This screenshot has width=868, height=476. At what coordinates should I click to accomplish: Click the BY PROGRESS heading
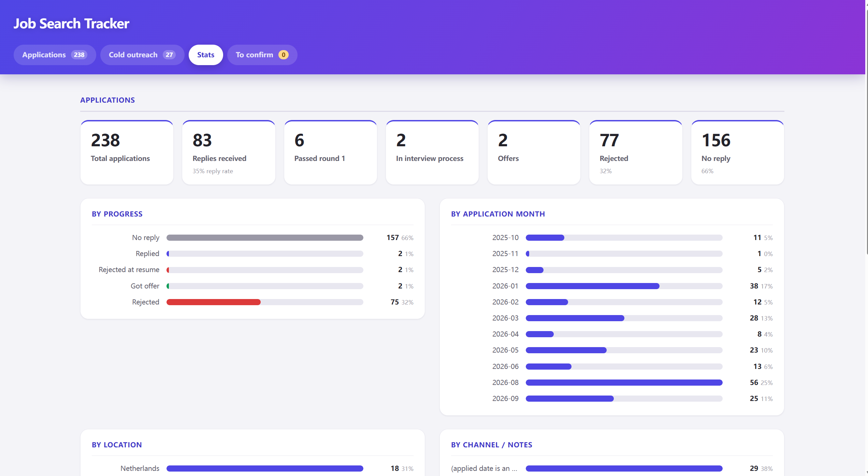[x=117, y=214]
